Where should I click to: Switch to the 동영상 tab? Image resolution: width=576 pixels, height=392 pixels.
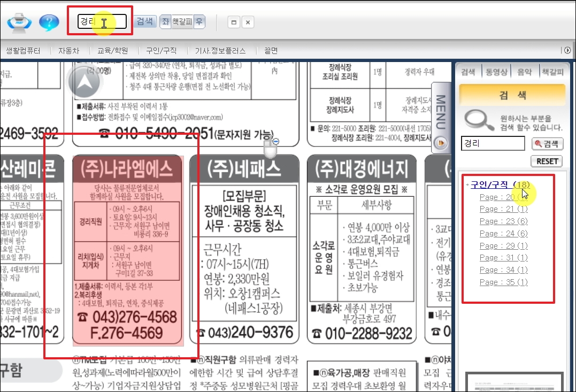pyautogui.click(x=497, y=72)
